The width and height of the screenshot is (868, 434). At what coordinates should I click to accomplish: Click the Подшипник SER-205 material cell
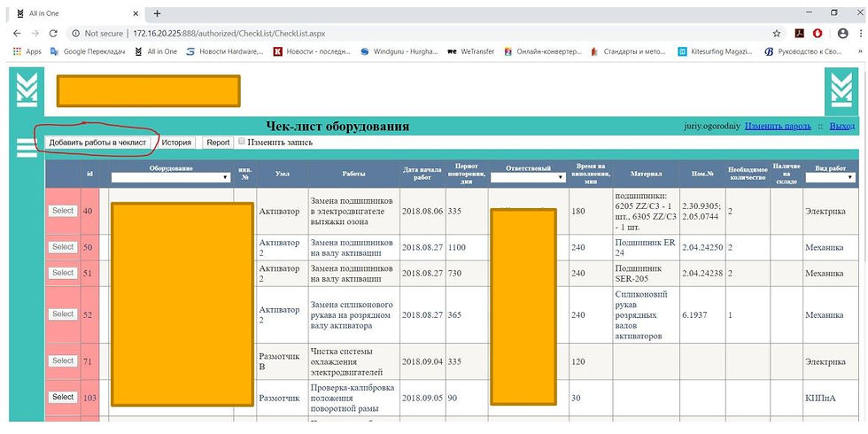646,274
